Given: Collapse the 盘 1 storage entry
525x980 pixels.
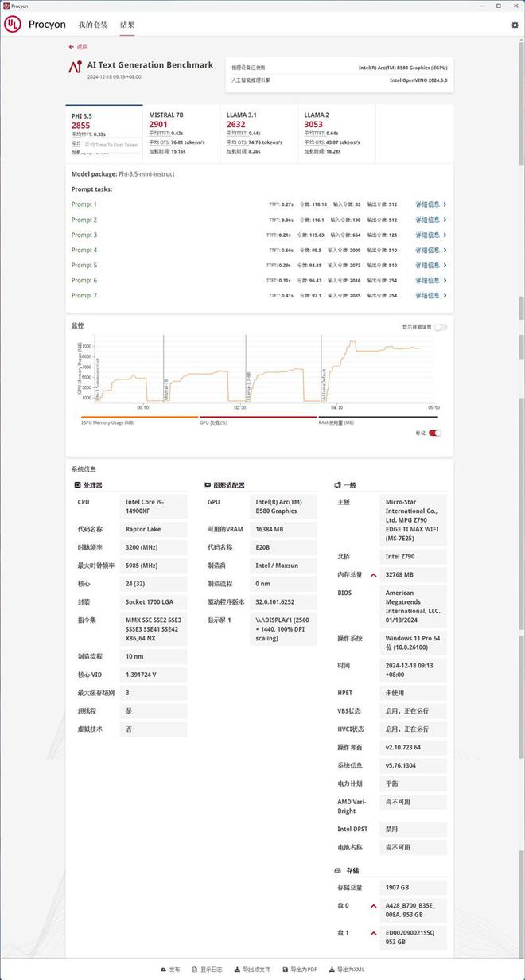Looking at the screenshot, I should 373,932.
